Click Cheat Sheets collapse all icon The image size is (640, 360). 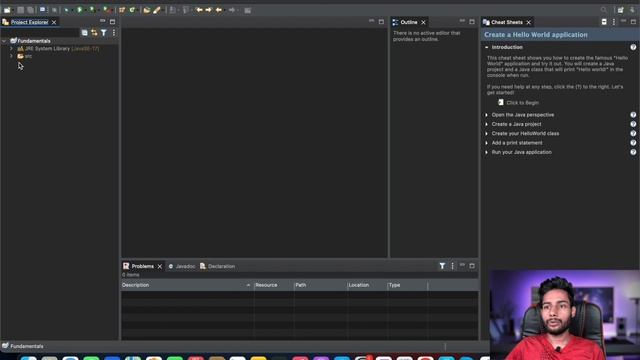click(604, 22)
